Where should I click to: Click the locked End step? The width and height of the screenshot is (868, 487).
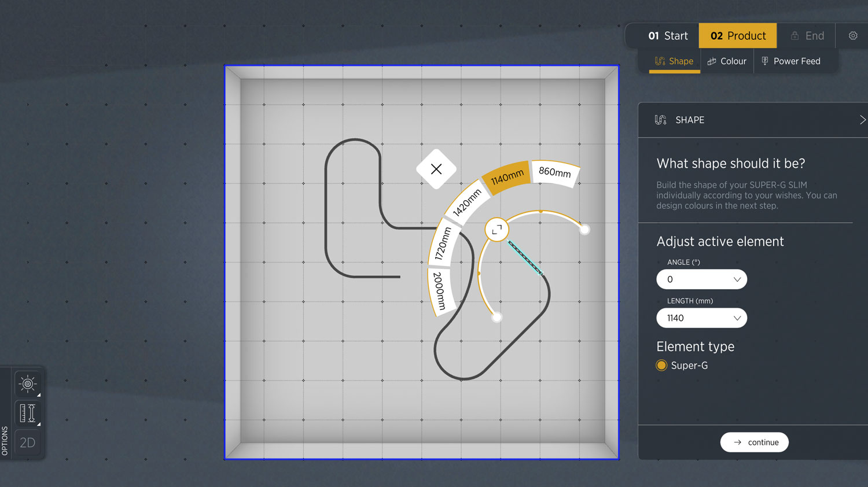pyautogui.click(x=808, y=35)
